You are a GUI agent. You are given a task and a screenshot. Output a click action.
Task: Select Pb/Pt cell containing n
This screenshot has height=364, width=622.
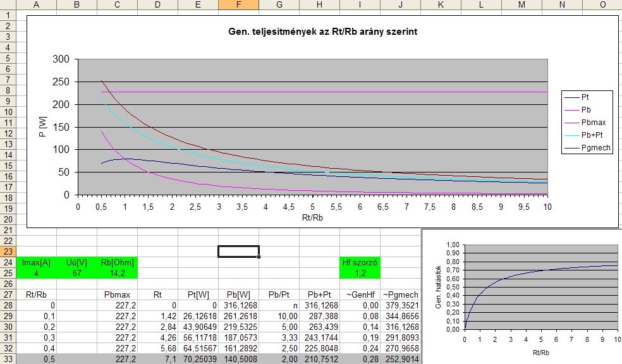[279, 305]
